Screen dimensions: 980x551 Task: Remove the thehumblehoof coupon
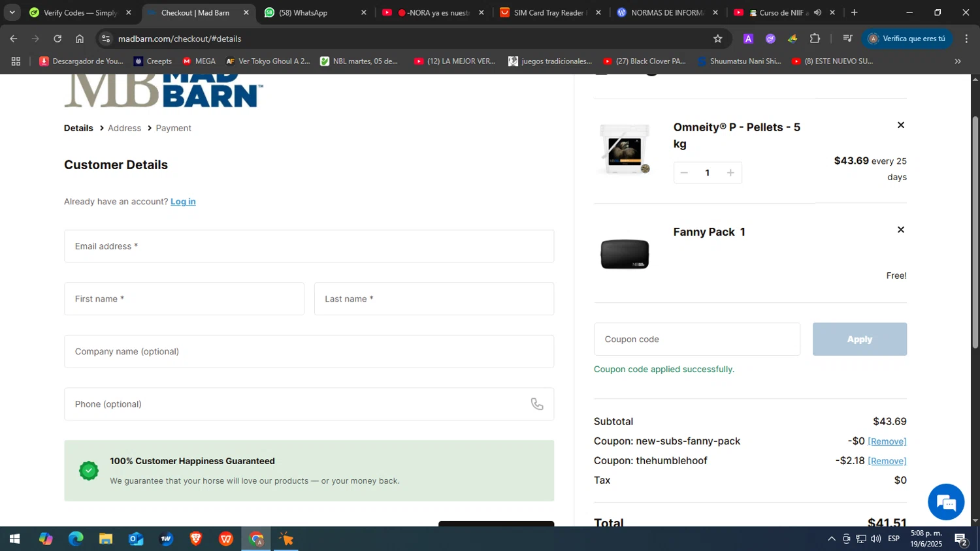(887, 461)
